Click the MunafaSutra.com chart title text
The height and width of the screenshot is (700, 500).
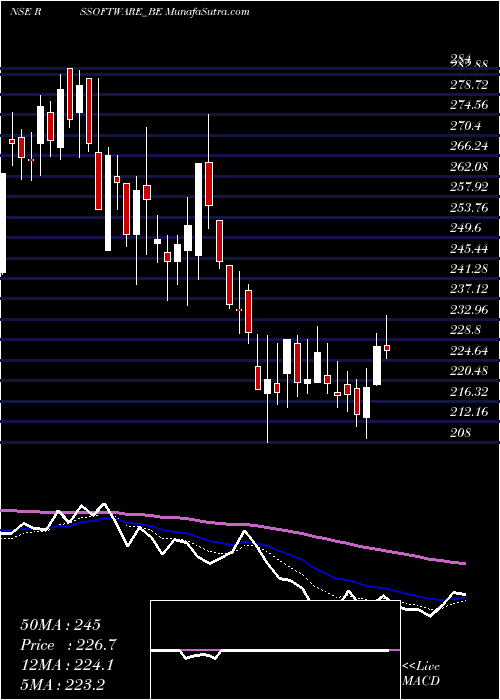pyautogui.click(x=207, y=12)
